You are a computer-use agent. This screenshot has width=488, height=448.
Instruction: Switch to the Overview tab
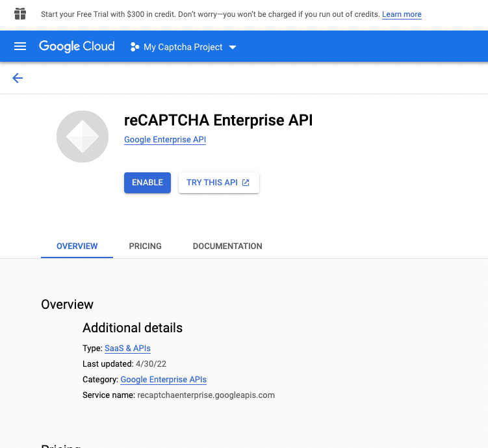click(77, 246)
